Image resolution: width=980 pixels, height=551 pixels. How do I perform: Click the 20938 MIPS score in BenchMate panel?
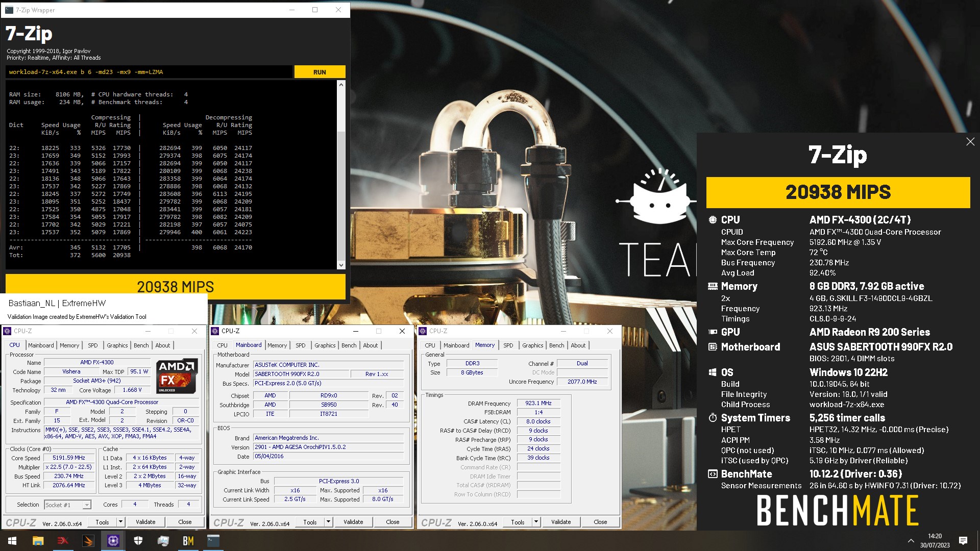838,192
